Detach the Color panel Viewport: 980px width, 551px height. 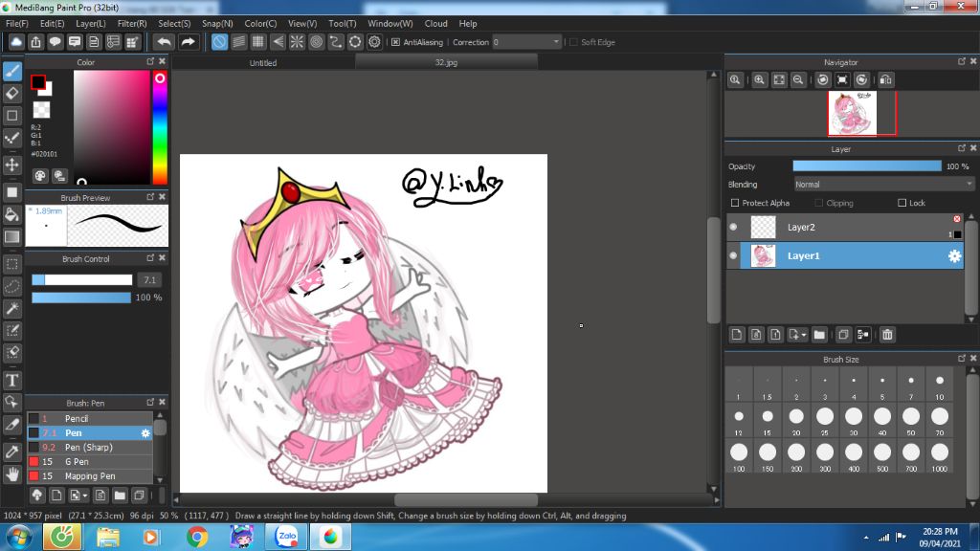coord(150,61)
